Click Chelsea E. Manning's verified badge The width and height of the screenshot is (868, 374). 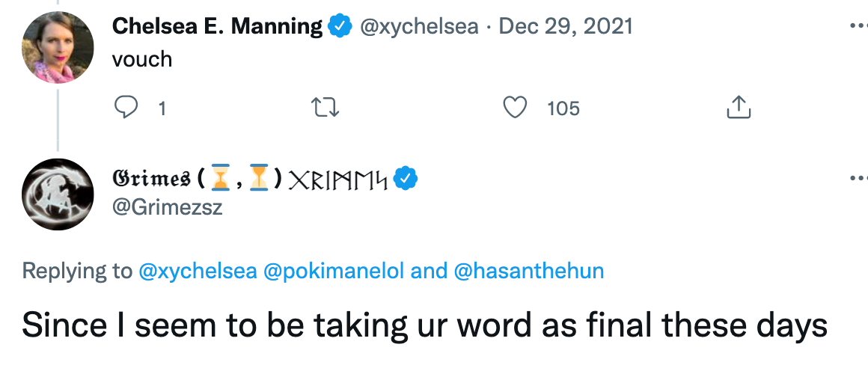[340, 26]
